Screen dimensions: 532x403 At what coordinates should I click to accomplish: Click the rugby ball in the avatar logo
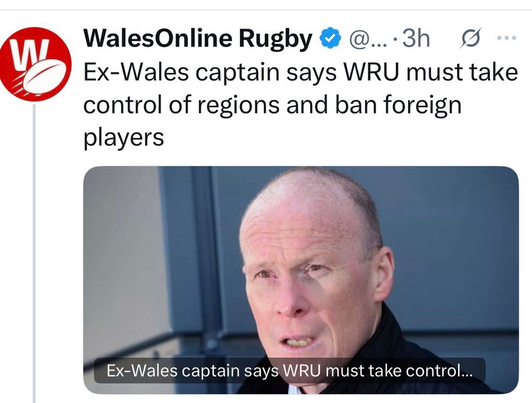click(44, 77)
